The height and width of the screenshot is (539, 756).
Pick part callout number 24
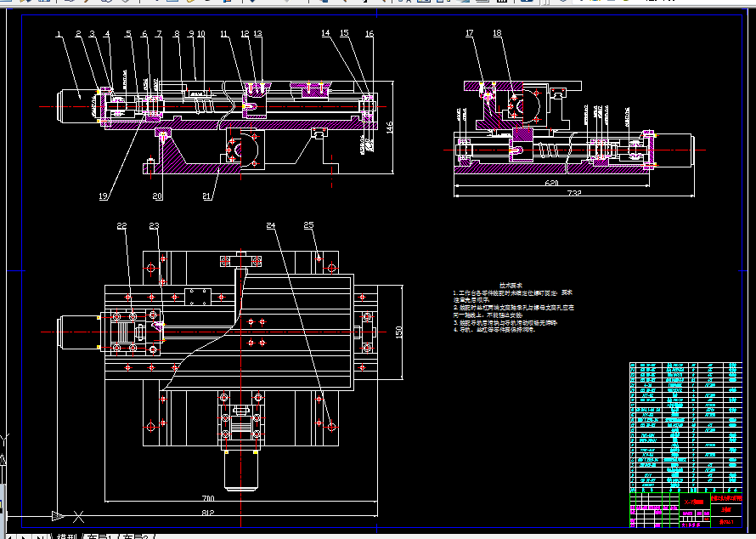271,225
